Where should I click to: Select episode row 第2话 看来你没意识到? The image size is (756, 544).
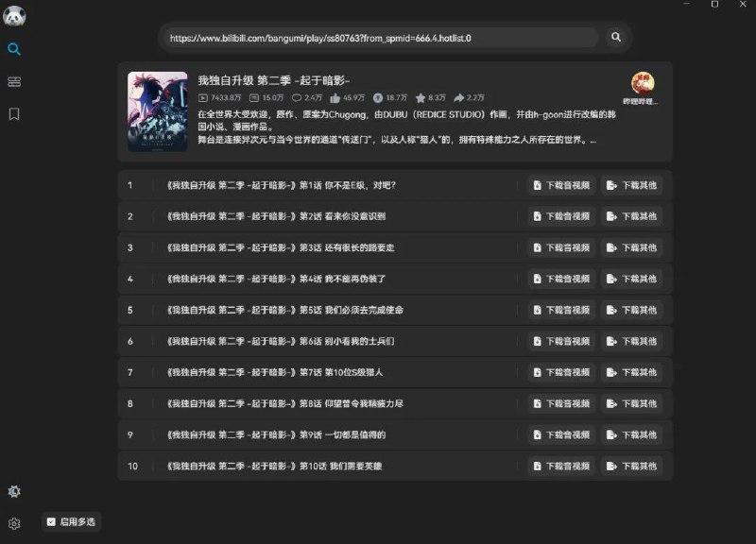click(x=395, y=216)
